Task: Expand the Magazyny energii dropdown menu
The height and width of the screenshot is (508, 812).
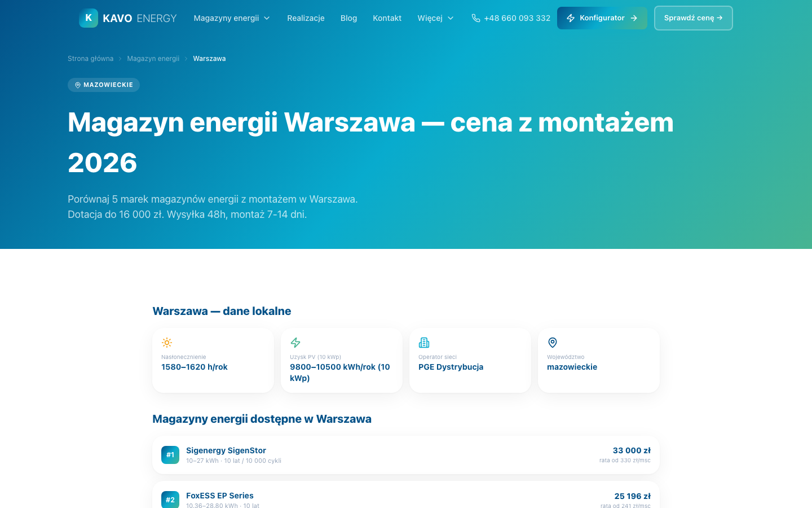Action: [x=232, y=18]
